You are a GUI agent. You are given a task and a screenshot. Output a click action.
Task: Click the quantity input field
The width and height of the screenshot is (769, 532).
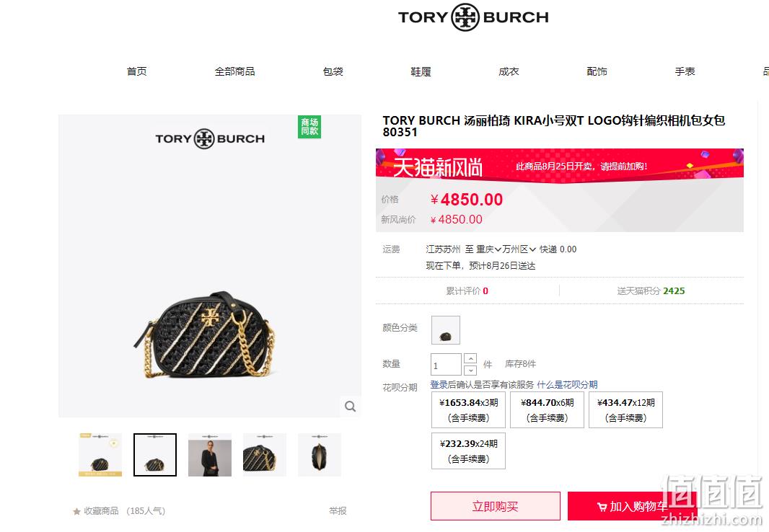click(x=446, y=365)
